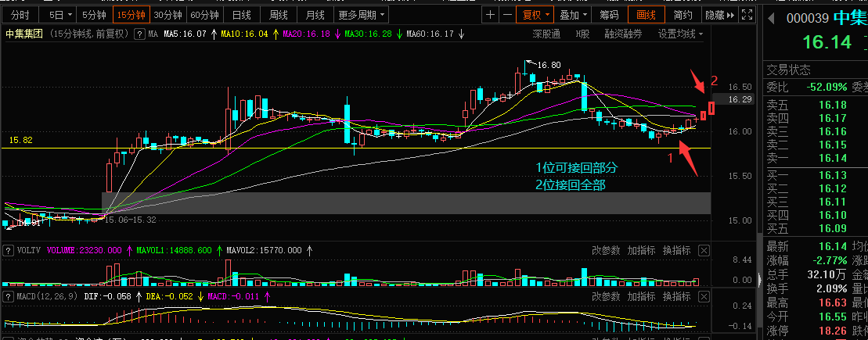Screen dimensions: 868x340
Task: Click the 换手 value 2.09%
Action: click(x=831, y=288)
